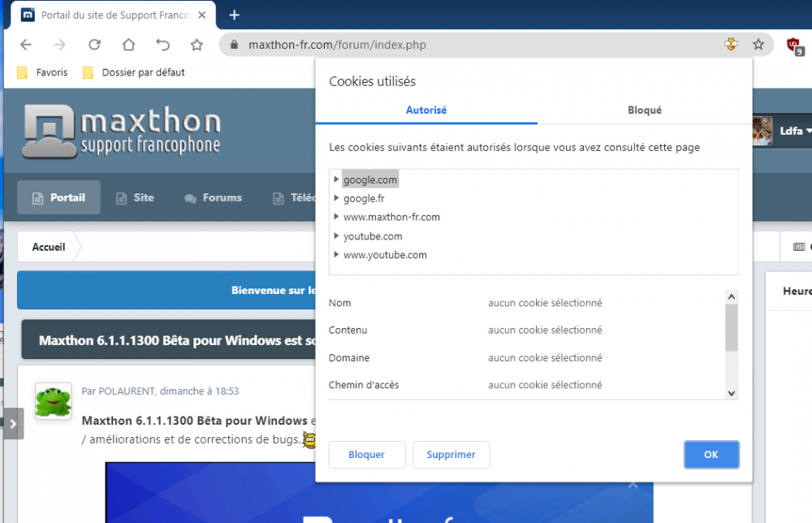812x523 pixels.
Task: Switch to the Bloqué tab
Action: point(644,110)
